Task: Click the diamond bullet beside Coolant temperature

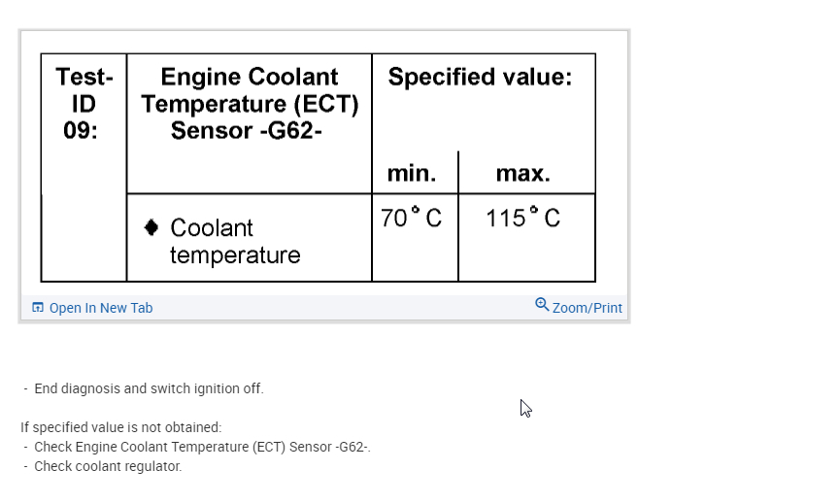Action: coord(151,227)
